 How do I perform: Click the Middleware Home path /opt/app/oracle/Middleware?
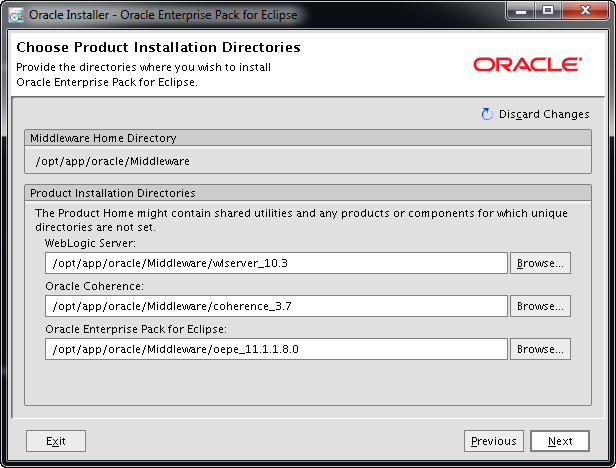(x=112, y=161)
